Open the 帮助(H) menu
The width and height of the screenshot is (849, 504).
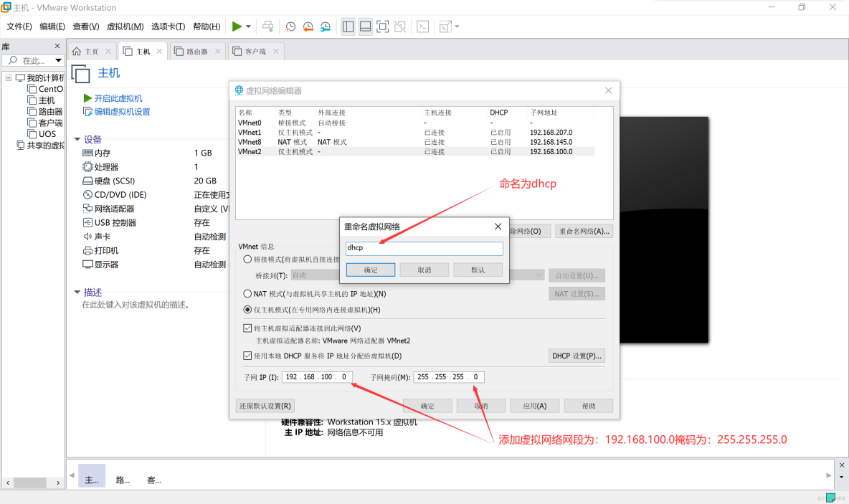[x=207, y=27]
